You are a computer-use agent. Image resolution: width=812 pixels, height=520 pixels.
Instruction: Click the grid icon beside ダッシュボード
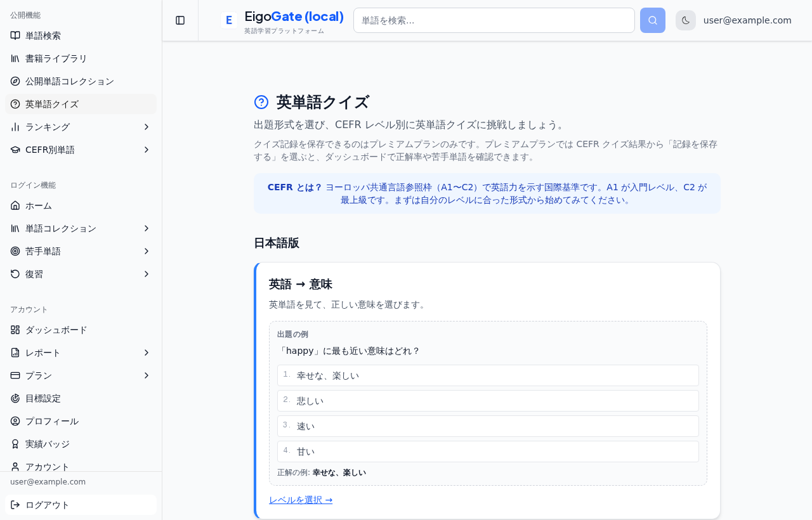15,330
